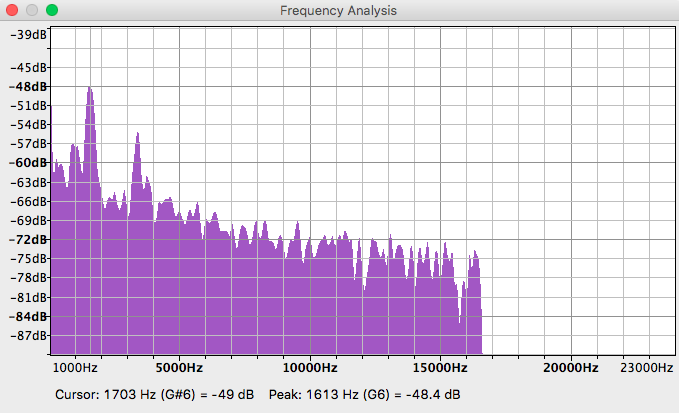Click the -84dB axis label
679x413 pixels.
pyautogui.click(x=28, y=316)
